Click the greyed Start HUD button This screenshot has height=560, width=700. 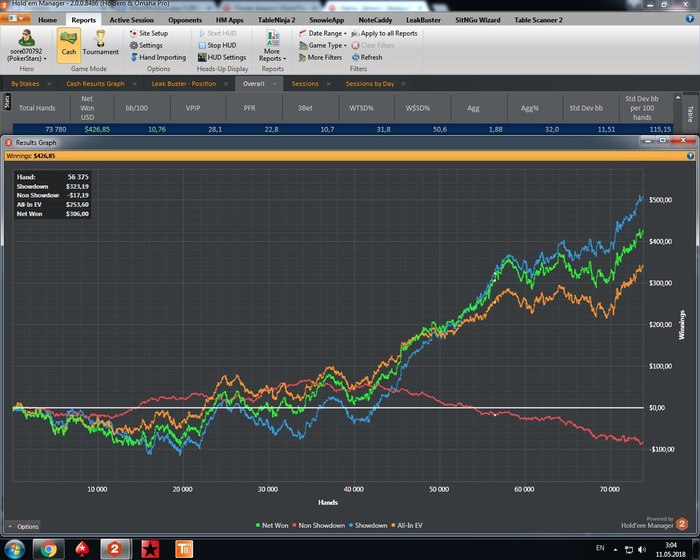(217, 33)
